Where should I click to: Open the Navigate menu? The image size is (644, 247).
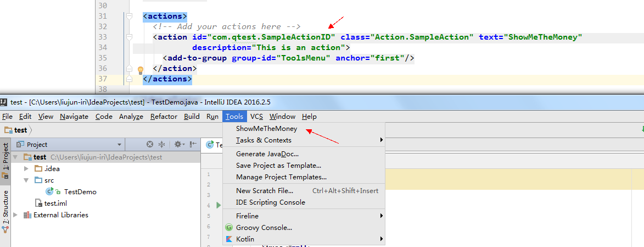[74, 117]
